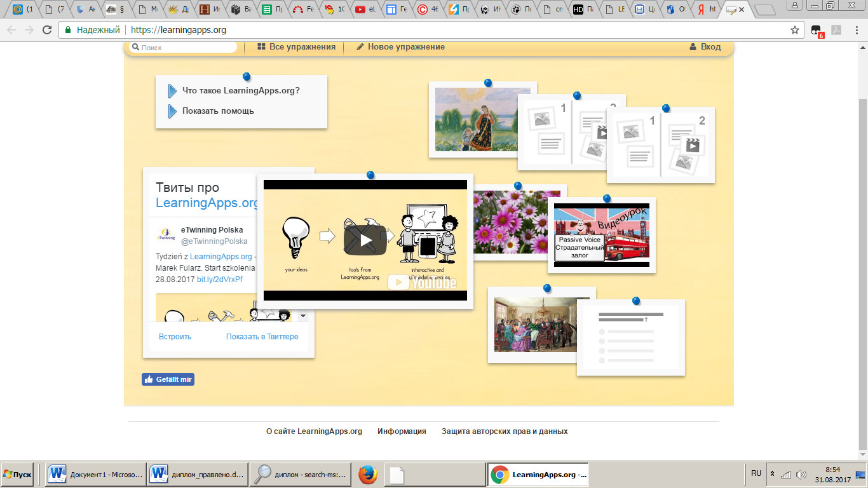
Task: Open the volume control in system tray
Action: tap(801, 475)
